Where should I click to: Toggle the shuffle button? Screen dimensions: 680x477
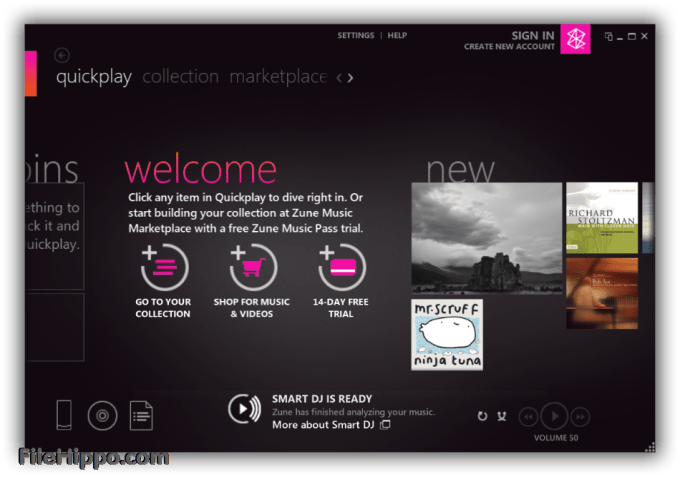point(502,416)
